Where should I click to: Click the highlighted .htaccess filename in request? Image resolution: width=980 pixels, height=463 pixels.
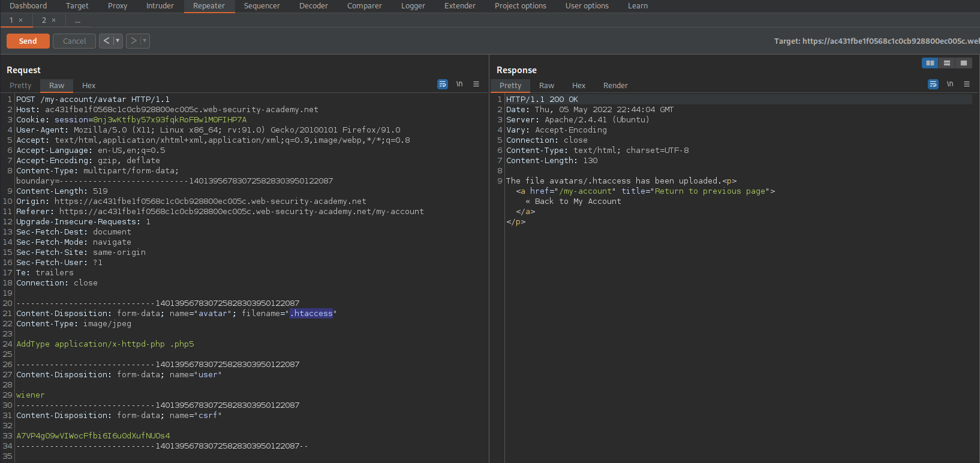pos(311,314)
